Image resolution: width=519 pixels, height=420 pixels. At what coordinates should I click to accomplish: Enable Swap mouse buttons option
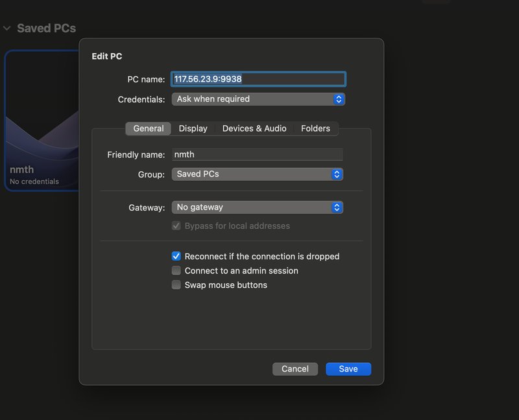point(176,285)
